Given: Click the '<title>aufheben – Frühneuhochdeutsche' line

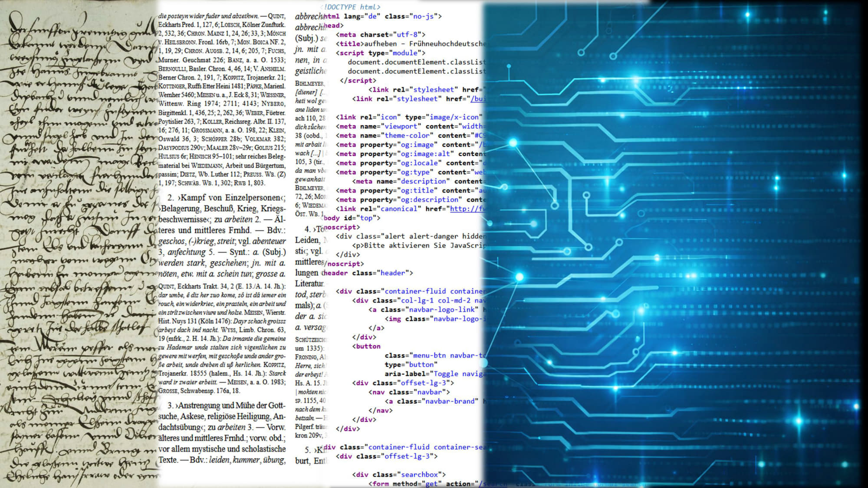Looking at the screenshot, I should pyautogui.click(x=411, y=43).
